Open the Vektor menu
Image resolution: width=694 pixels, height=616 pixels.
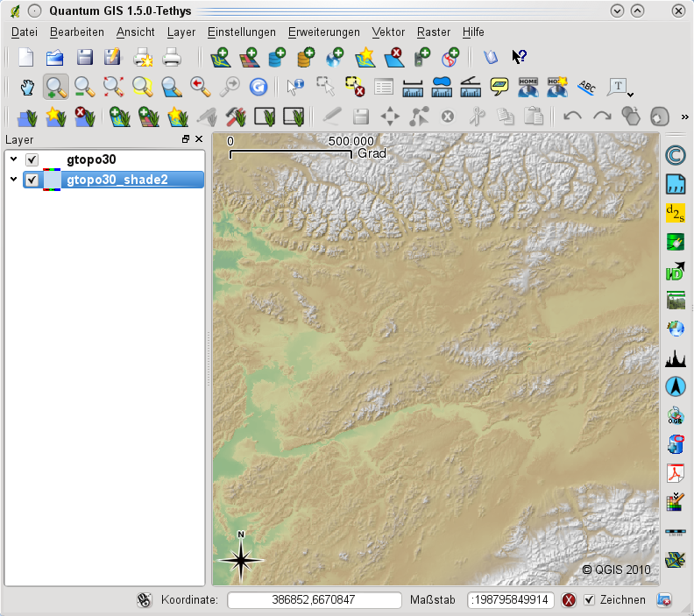[388, 32]
